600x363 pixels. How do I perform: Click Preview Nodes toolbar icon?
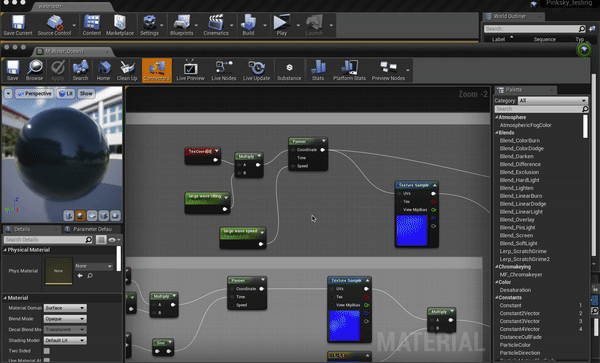click(x=388, y=70)
